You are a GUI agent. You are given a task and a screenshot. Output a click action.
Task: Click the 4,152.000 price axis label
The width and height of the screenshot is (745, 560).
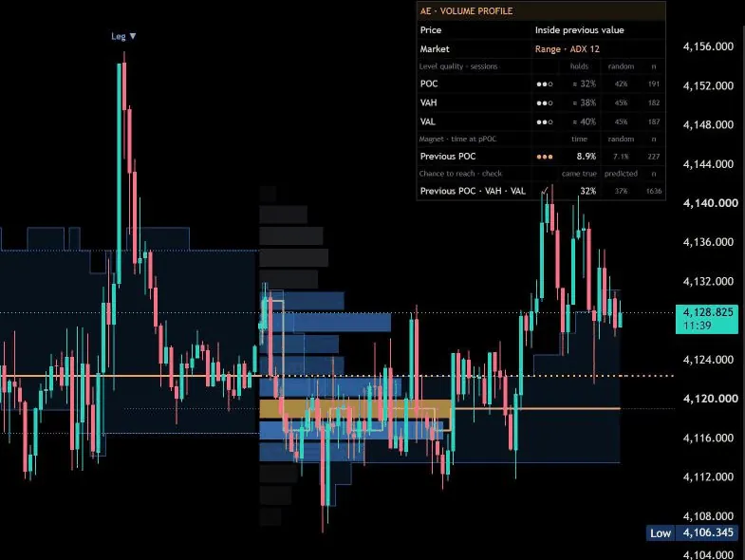708,86
